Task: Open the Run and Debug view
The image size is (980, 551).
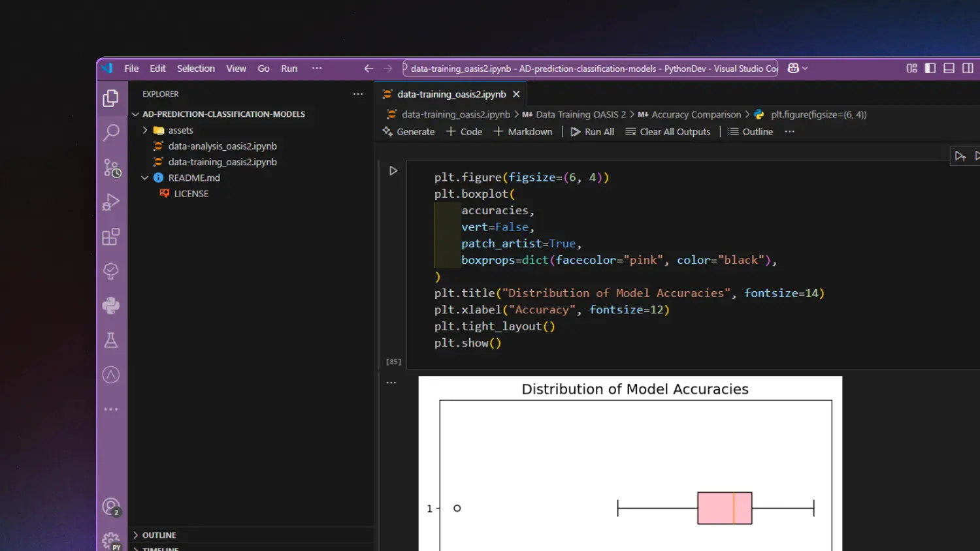Action: [111, 202]
